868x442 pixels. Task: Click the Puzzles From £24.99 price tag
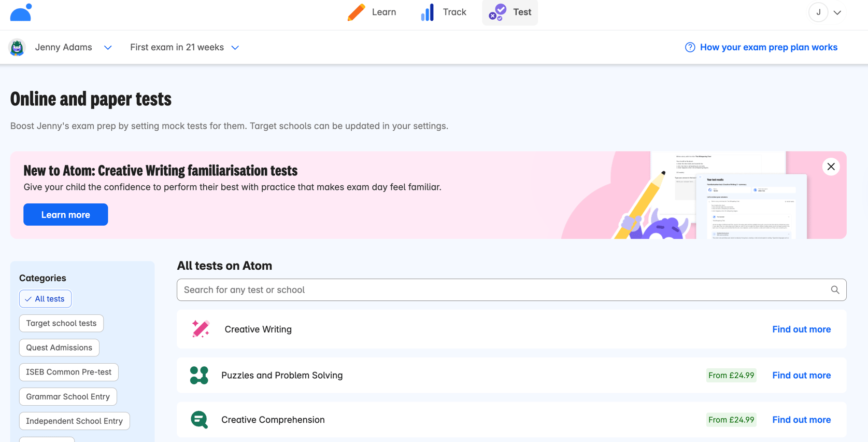click(731, 375)
